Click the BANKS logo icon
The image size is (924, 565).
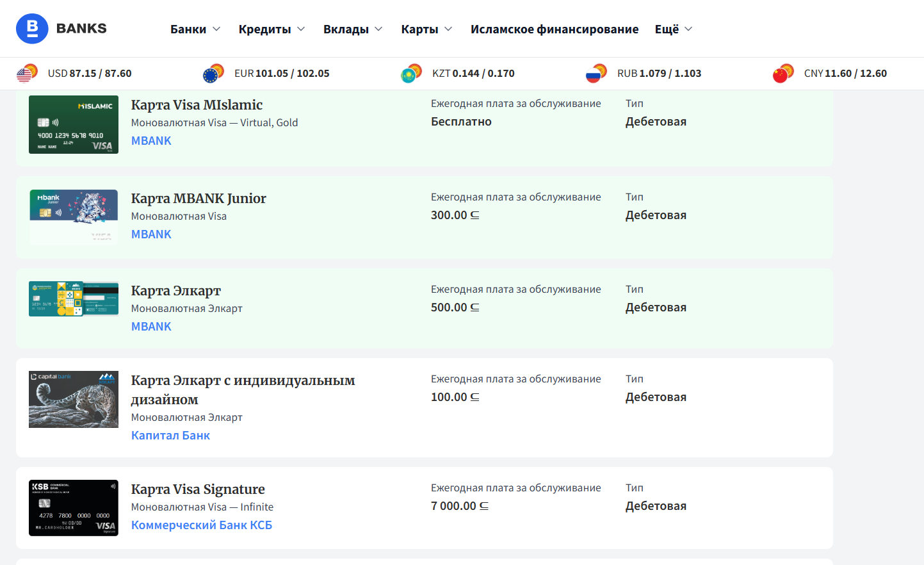[x=32, y=28]
